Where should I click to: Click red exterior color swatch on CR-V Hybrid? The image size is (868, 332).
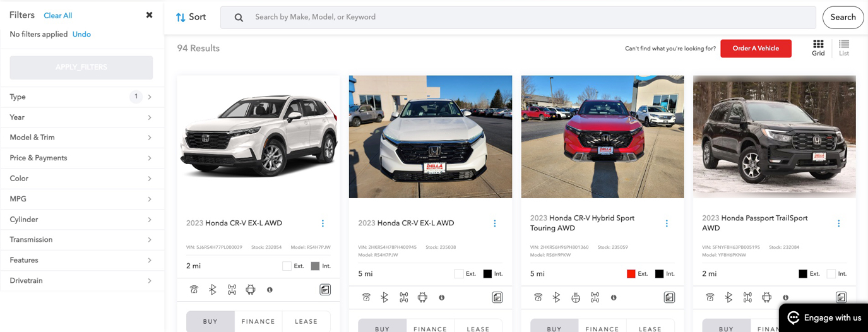[631, 274]
